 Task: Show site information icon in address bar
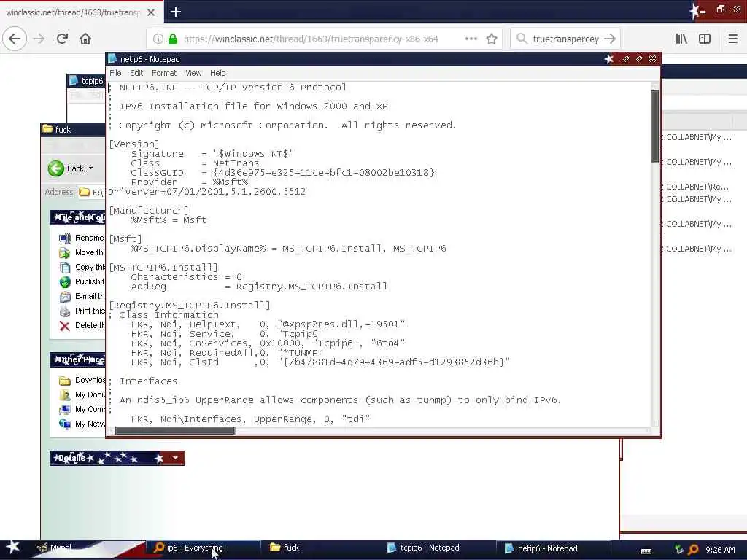click(158, 39)
